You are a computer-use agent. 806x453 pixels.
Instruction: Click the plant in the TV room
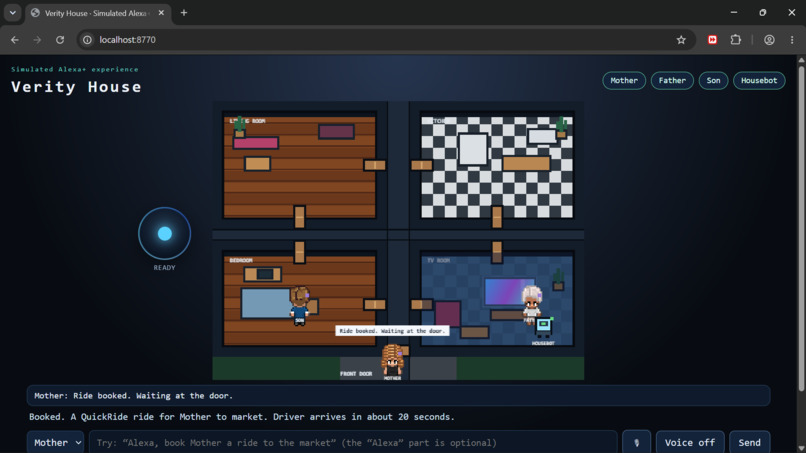click(x=558, y=280)
